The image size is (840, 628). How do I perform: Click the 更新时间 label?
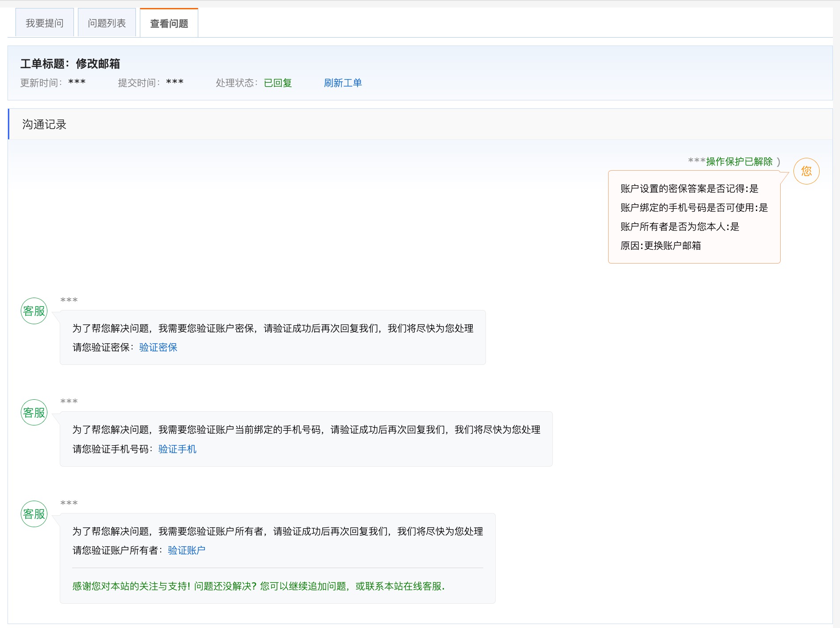click(x=41, y=83)
